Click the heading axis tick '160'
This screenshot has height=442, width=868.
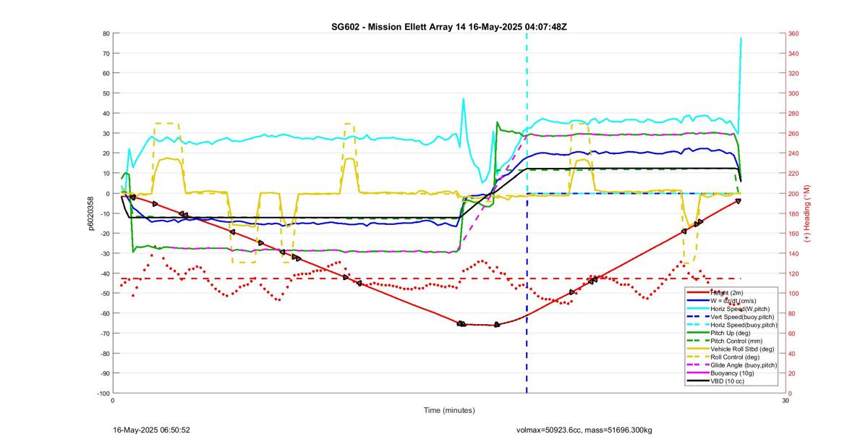click(793, 233)
